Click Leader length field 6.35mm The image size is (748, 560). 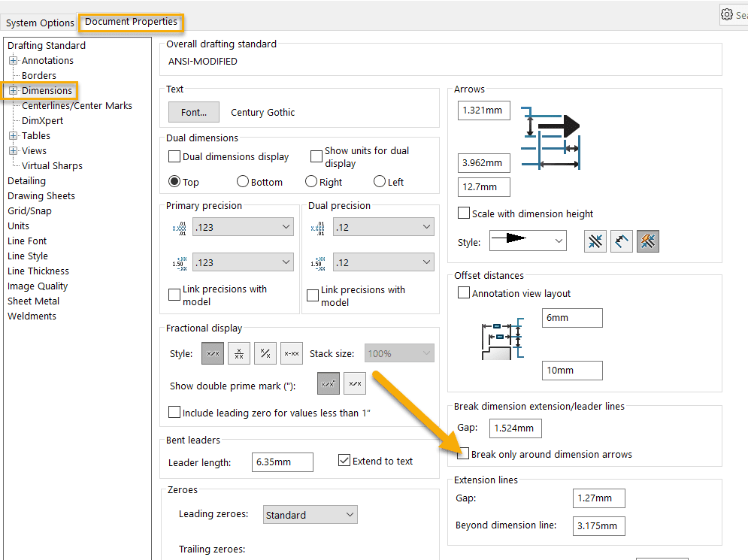pyautogui.click(x=283, y=462)
